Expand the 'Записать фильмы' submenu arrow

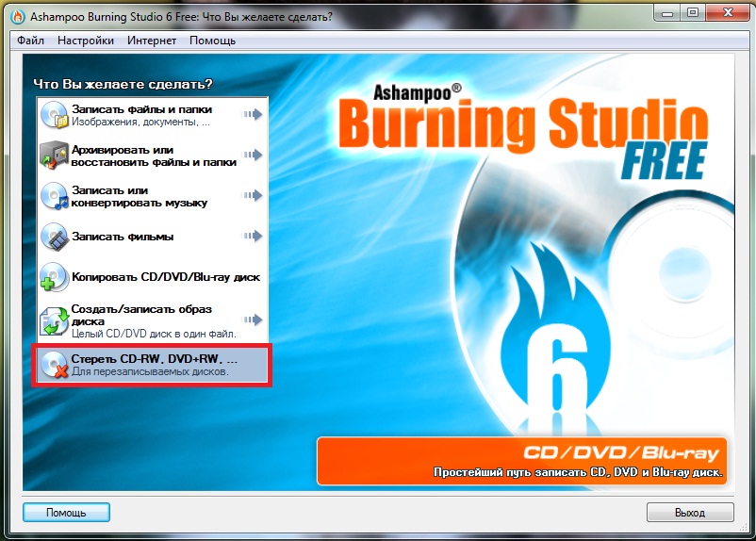(x=253, y=236)
